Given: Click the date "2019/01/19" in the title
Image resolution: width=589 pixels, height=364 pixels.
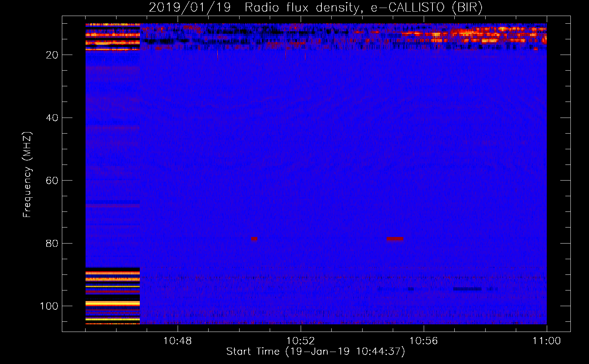Looking at the screenshot, I should 190,7.
